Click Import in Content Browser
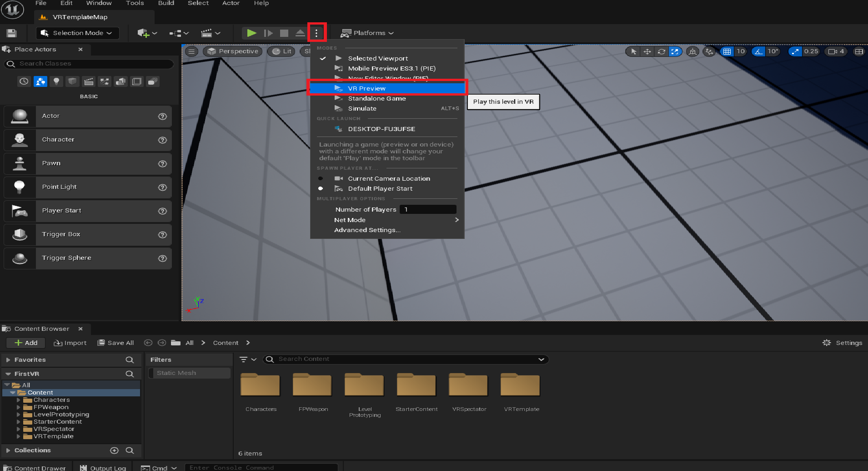 tap(70, 343)
